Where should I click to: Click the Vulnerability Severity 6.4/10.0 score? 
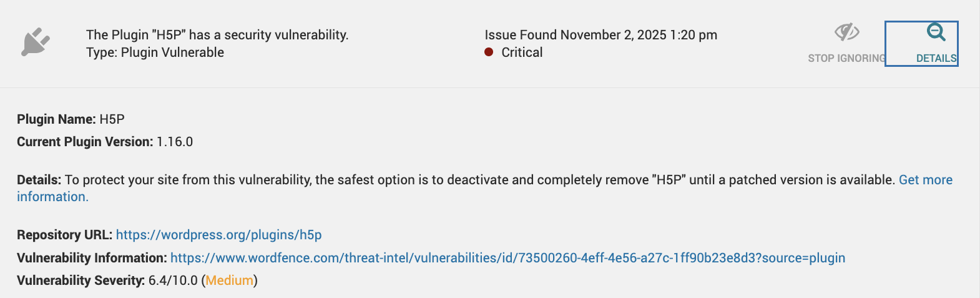coord(173,281)
